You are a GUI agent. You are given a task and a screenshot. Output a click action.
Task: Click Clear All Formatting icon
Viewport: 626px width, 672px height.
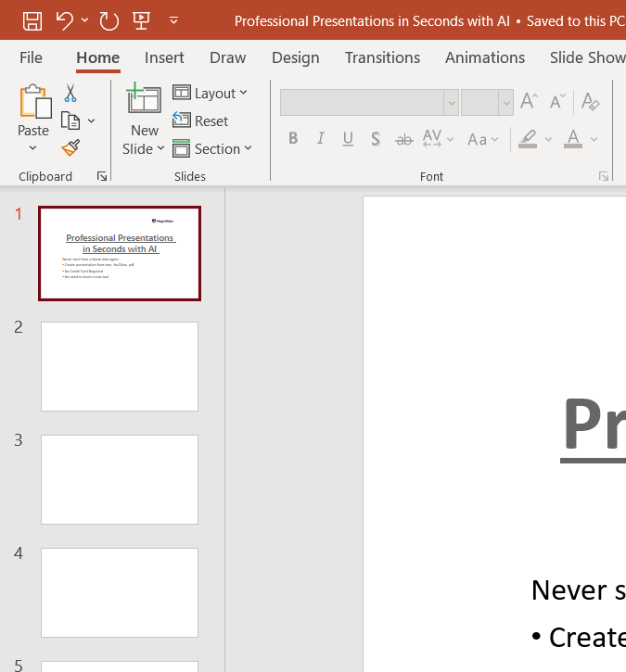click(591, 102)
